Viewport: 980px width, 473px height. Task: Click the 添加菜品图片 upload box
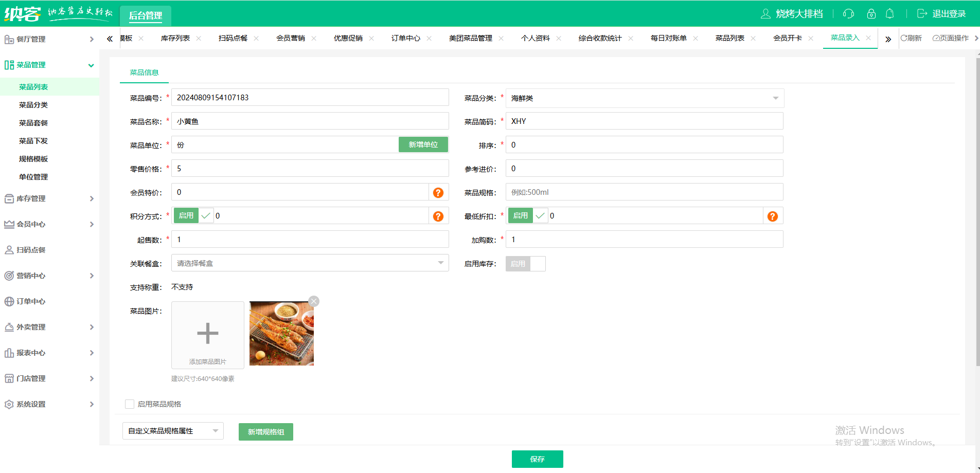[x=208, y=335]
